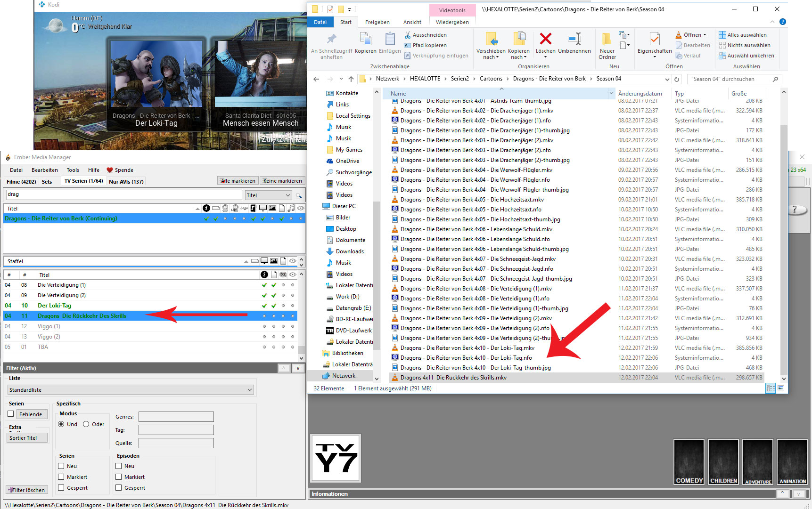
Task: Switch to Filme (4202) tab
Action: 21,181
